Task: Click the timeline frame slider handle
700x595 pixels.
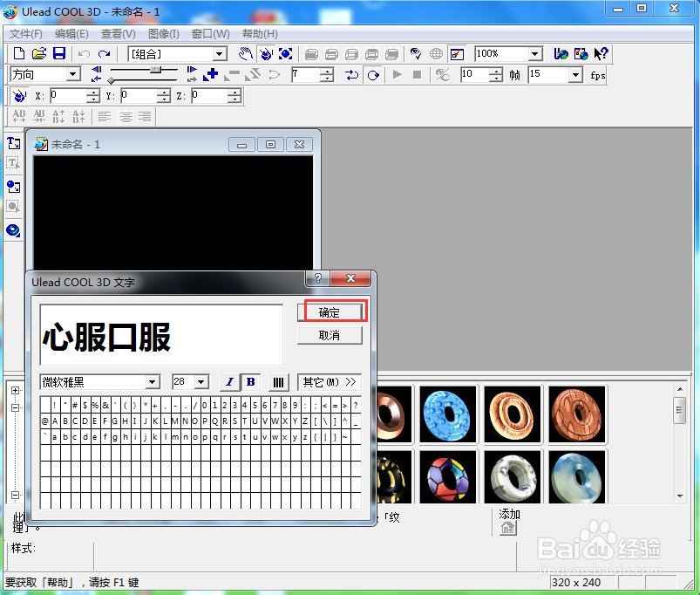Action: (156, 70)
